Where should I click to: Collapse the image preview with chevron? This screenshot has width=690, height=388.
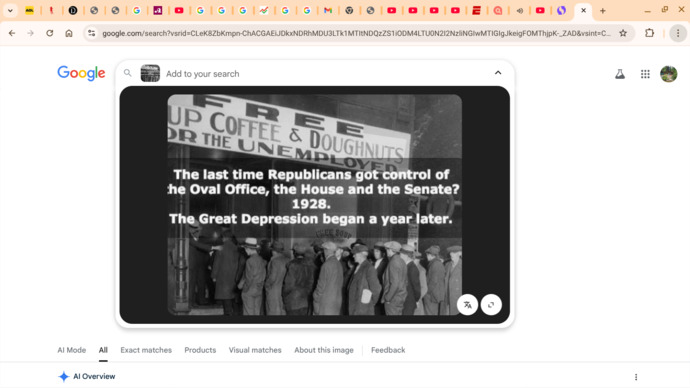[498, 73]
